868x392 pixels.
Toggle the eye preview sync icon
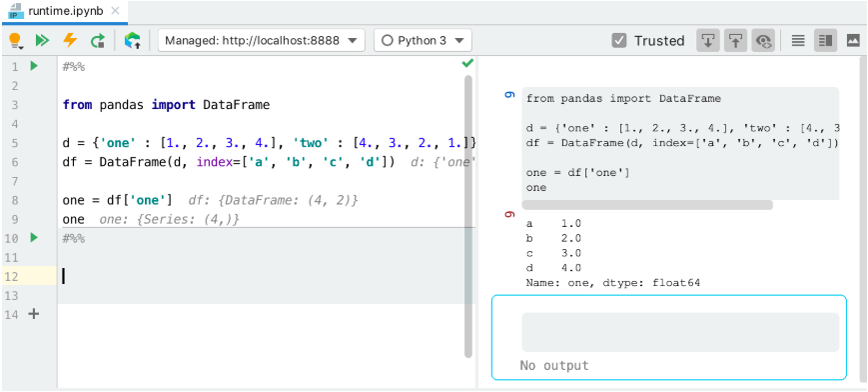tap(763, 40)
